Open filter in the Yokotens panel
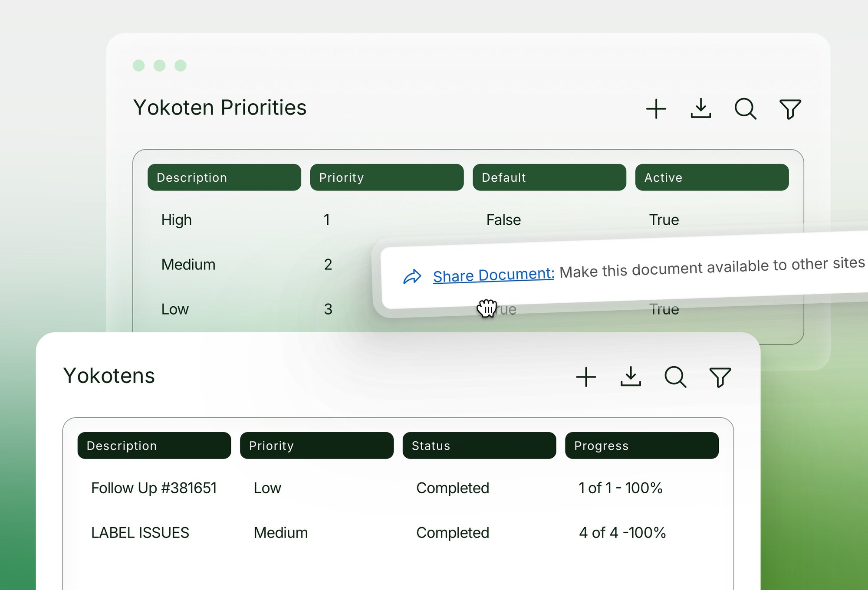Screen dimensions: 868x590 720,377
